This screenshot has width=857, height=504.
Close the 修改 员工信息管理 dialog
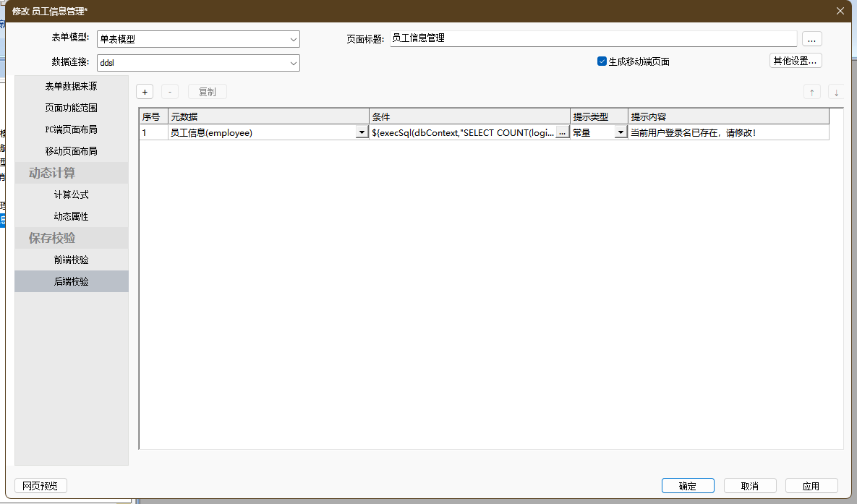tap(840, 11)
